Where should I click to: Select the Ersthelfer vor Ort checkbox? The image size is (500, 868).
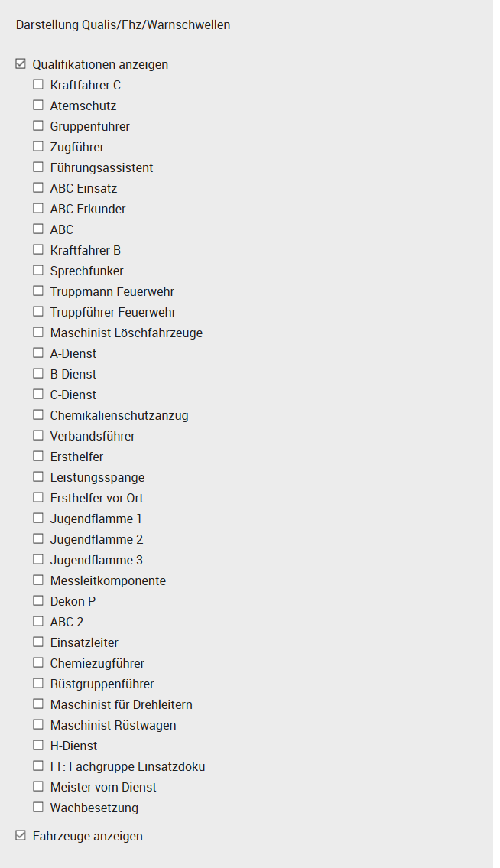pyautogui.click(x=38, y=498)
